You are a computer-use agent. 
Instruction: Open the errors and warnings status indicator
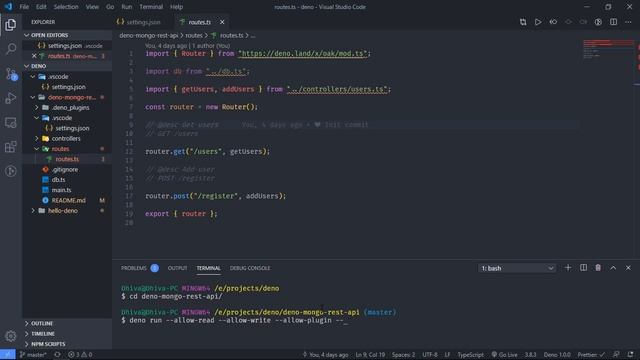(80, 355)
